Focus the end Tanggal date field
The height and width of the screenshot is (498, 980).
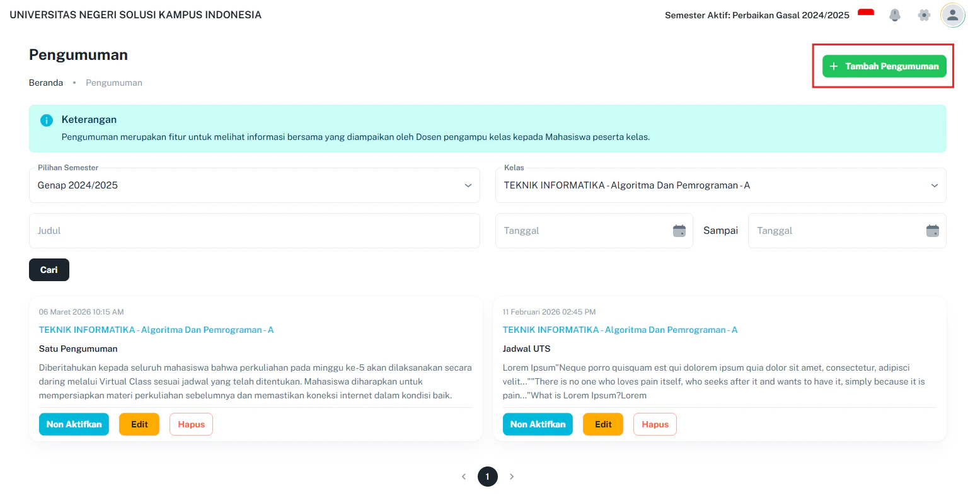coord(847,231)
